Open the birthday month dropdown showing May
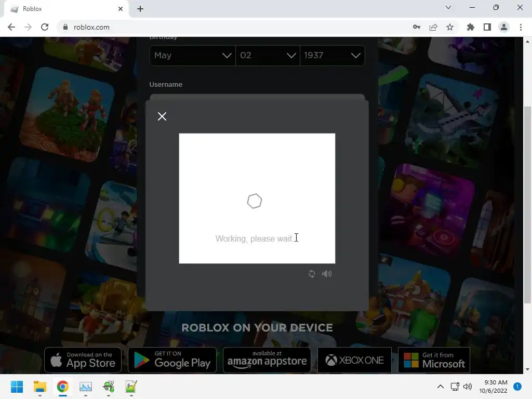The height and width of the screenshot is (399, 532). [x=193, y=55]
